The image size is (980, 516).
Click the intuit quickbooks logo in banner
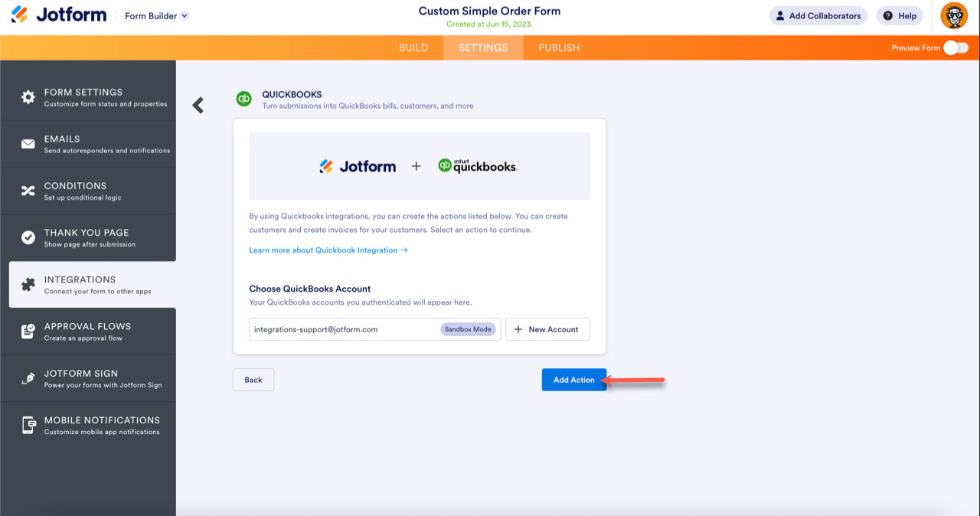coord(478,165)
